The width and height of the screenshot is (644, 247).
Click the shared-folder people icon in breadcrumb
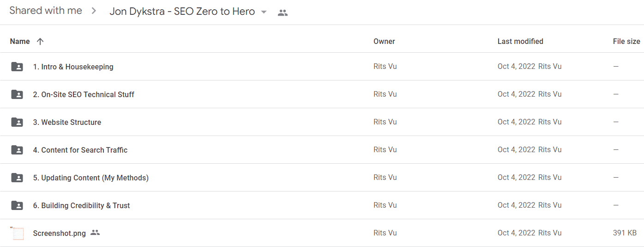click(283, 12)
